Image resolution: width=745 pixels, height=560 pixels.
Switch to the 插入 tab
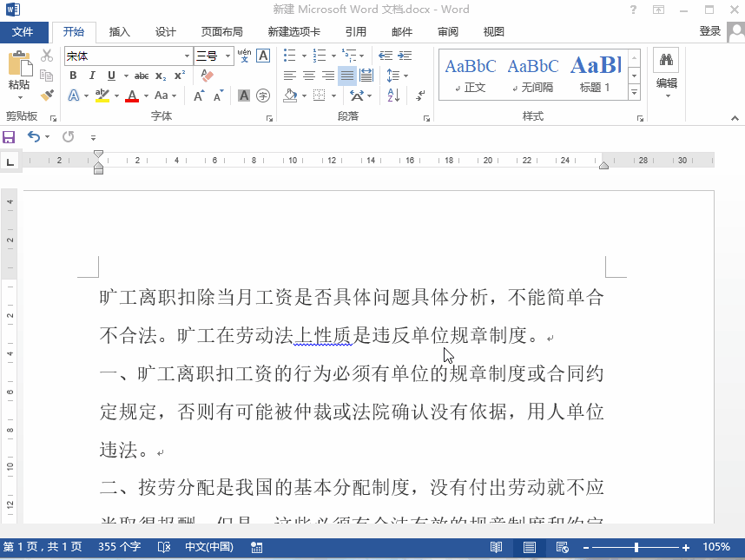(x=119, y=32)
